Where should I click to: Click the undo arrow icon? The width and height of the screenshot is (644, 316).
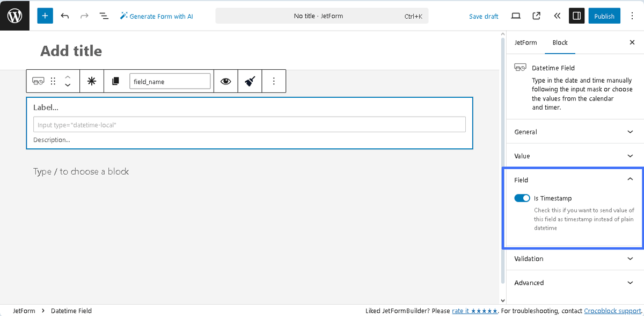click(x=65, y=16)
